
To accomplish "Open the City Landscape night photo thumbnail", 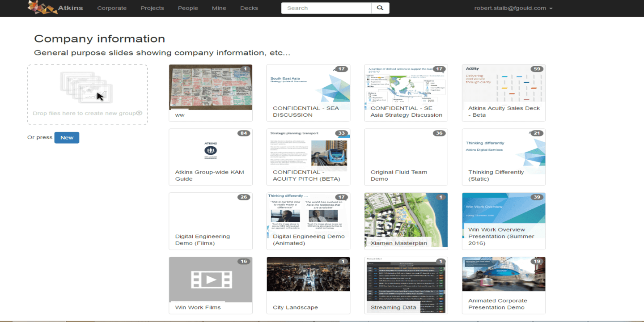I will click(308, 274).
